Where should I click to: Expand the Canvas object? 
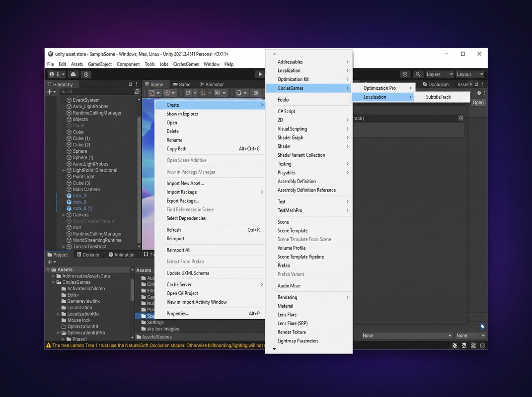click(64, 215)
